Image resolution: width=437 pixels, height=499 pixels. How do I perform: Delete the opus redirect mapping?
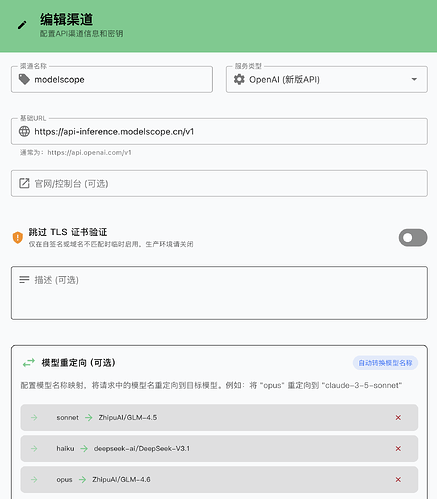coord(398,479)
